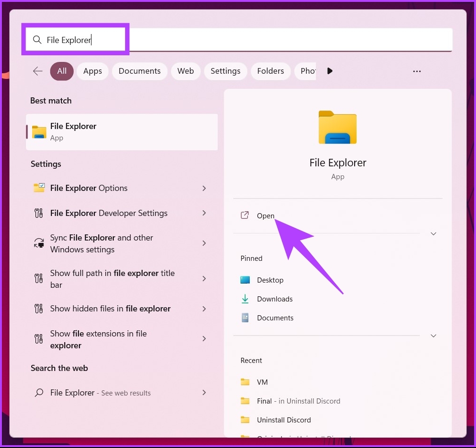Image resolution: width=476 pixels, height=448 pixels.
Task: Click the large File Explorer icon in preview pane
Action: coord(338,128)
